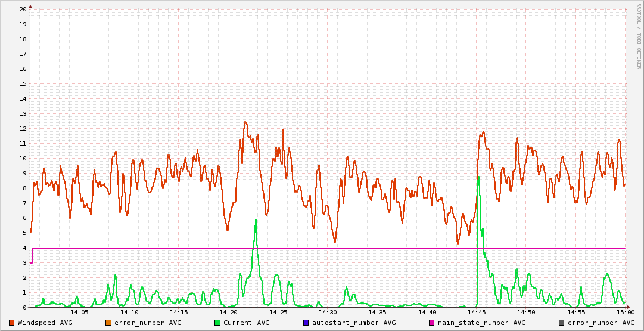Viewport: 644px width, 331px height.
Task: Select the Current AVG legend text
Action: (246, 323)
